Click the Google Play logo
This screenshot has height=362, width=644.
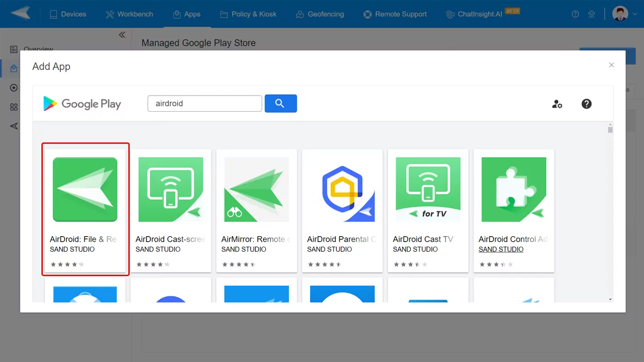coord(82,104)
